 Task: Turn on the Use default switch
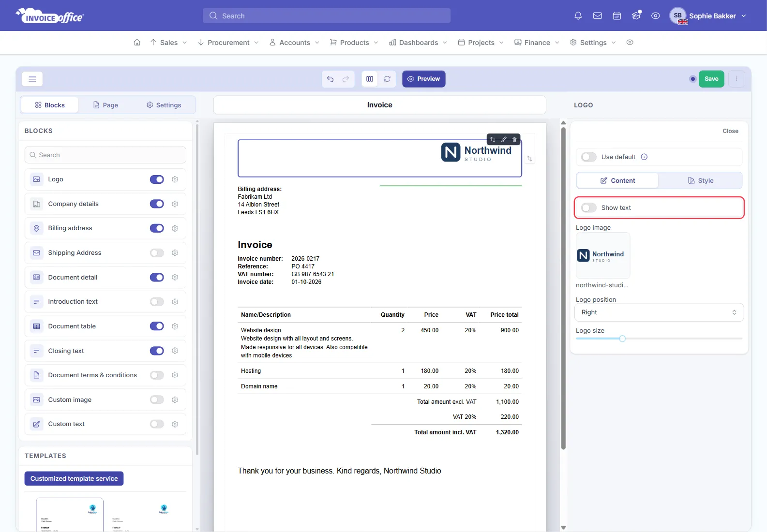589,157
